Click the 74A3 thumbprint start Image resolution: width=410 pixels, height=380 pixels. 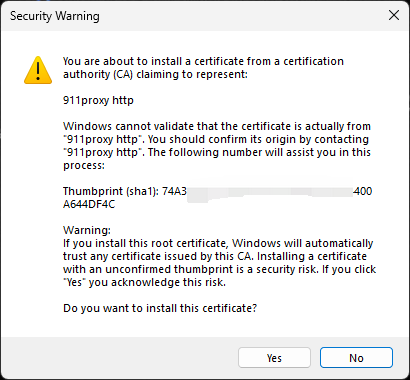[174, 191]
